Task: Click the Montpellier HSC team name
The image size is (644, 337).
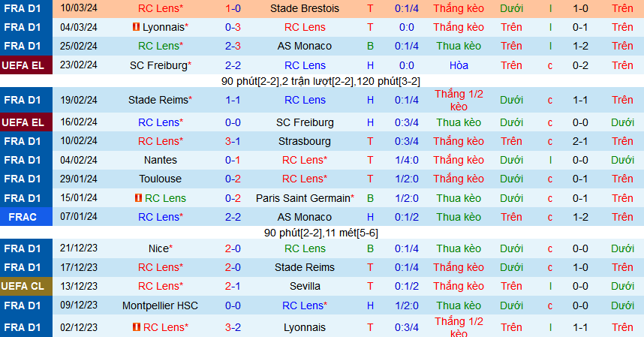Action: pos(160,305)
